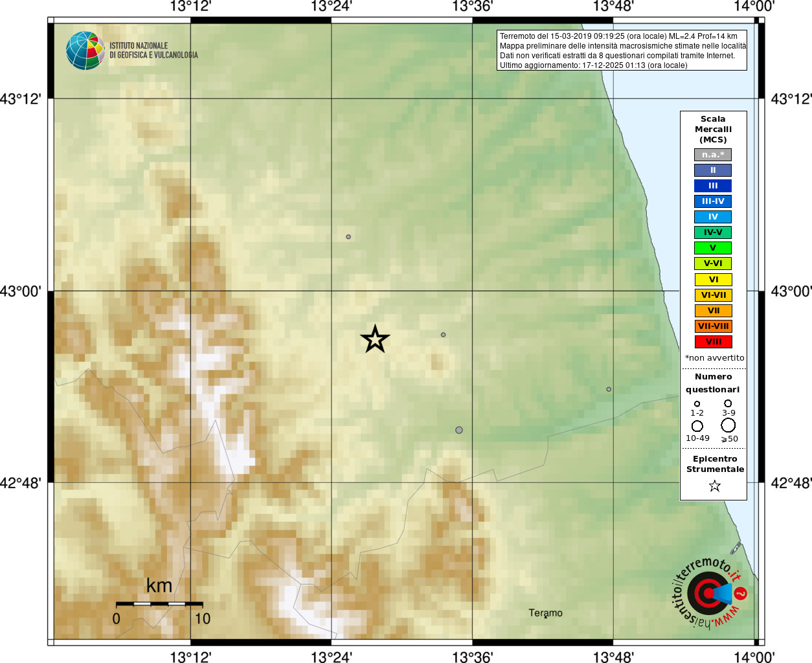
Task: Select the blue III-IV intensity swatch
Action: 713,201
